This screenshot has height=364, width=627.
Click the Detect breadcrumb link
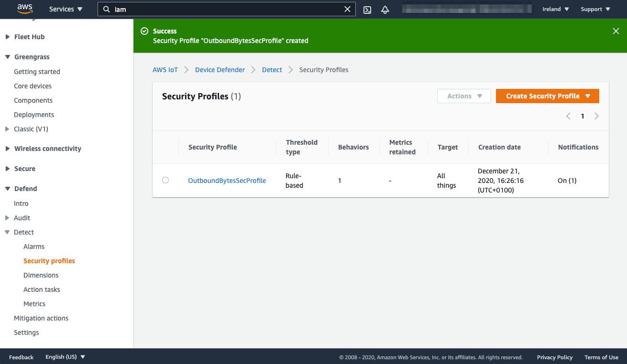click(x=272, y=70)
